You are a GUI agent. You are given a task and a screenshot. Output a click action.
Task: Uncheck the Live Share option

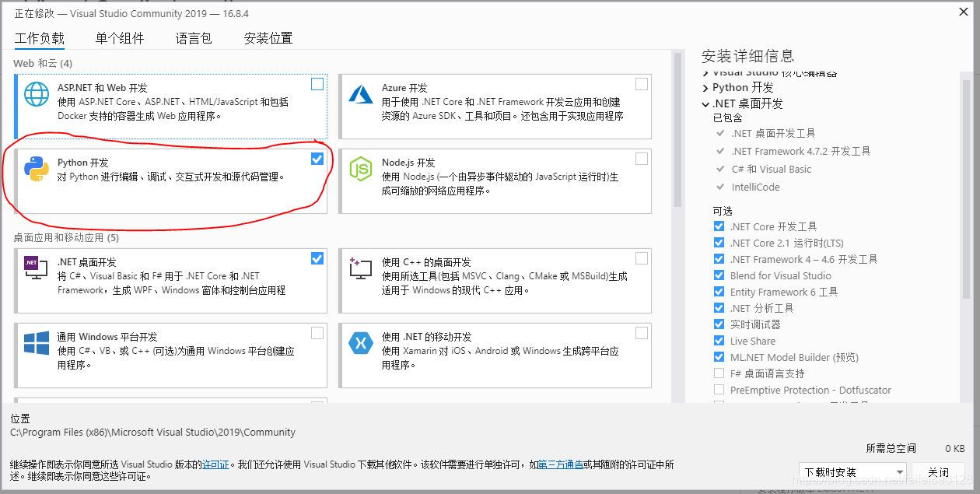719,341
